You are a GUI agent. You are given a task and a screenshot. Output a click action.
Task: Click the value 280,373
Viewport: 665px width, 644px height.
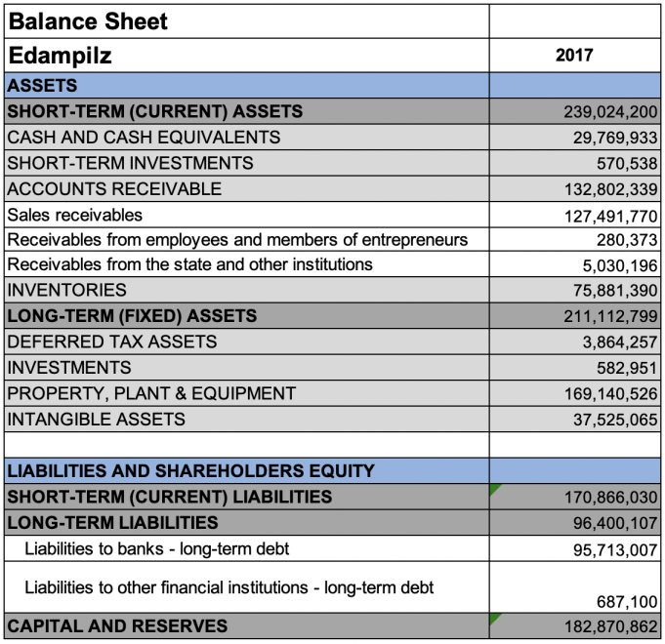(627, 240)
